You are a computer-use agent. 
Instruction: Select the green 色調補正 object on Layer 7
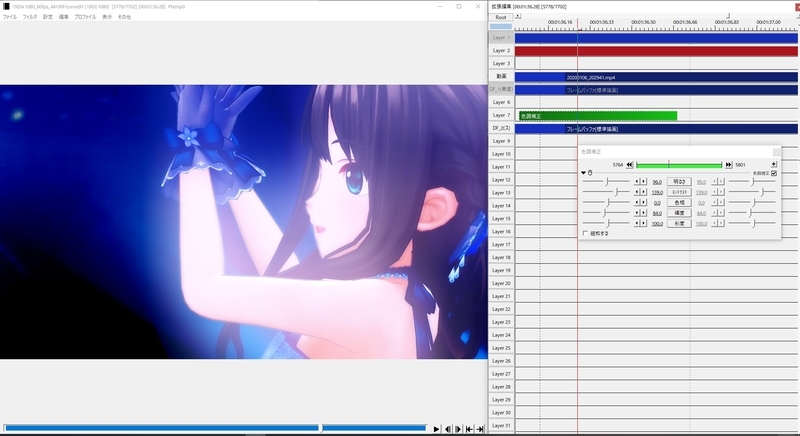(598, 116)
